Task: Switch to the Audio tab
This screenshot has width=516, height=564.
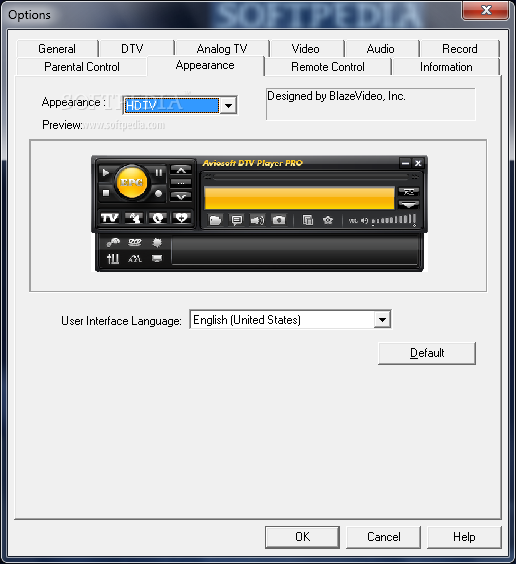Action: (x=381, y=49)
